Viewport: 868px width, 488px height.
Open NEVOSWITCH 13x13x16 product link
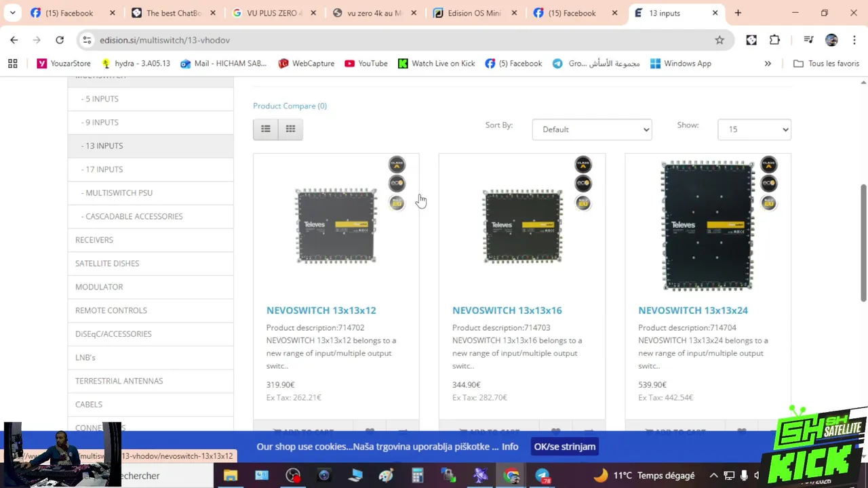tap(507, 310)
